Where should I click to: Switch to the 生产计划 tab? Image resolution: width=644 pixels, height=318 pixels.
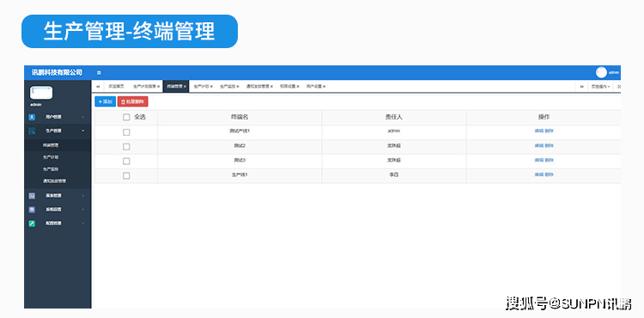(x=201, y=87)
